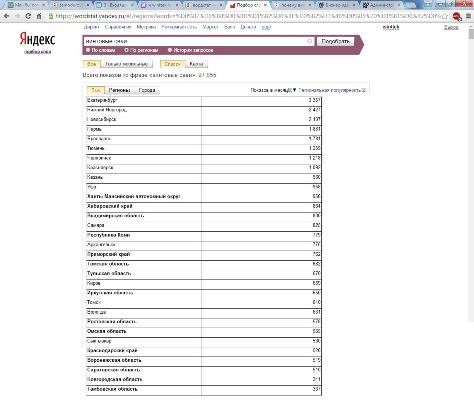Select the Все tab beside Регионы

click(x=96, y=90)
